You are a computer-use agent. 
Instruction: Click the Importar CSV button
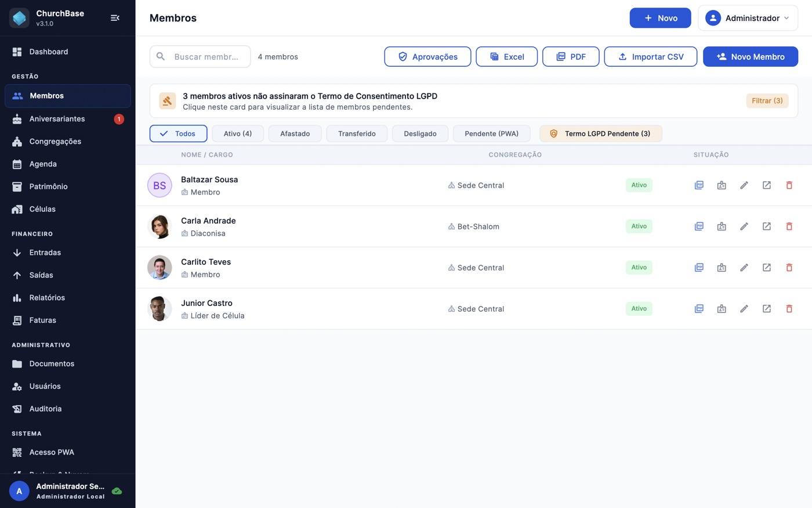click(x=650, y=57)
